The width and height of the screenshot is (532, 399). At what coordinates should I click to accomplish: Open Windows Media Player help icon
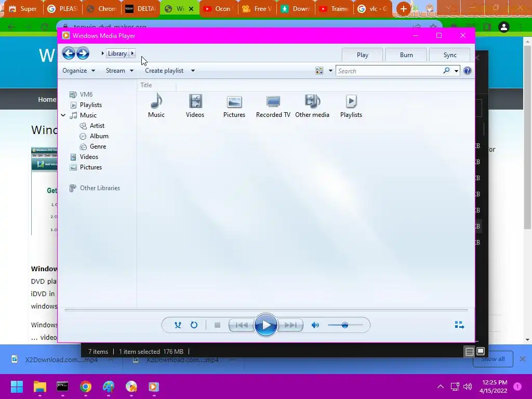467,71
